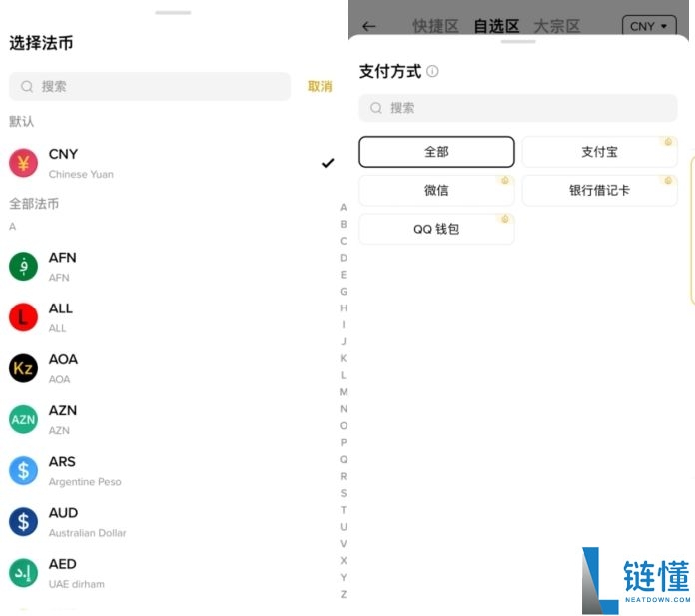Choose 银行借记卡 as payment method
The image size is (695, 616).
599,190
